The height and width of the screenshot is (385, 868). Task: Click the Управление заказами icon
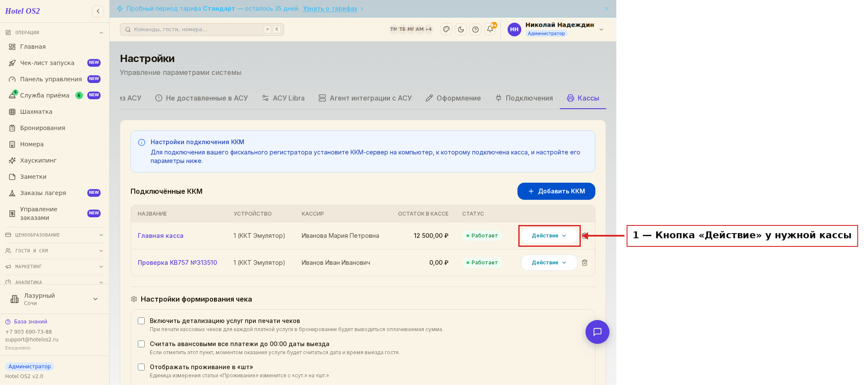12,213
